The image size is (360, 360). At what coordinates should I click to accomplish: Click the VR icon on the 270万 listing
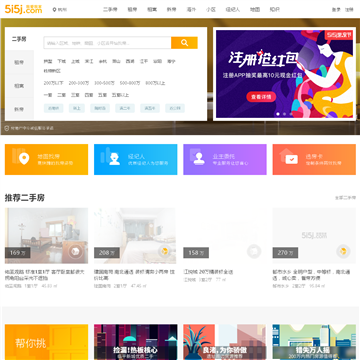tap(343, 251)
